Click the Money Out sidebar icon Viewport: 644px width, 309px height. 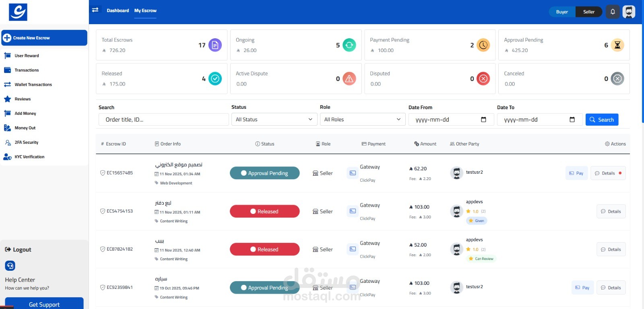(7, 128)
